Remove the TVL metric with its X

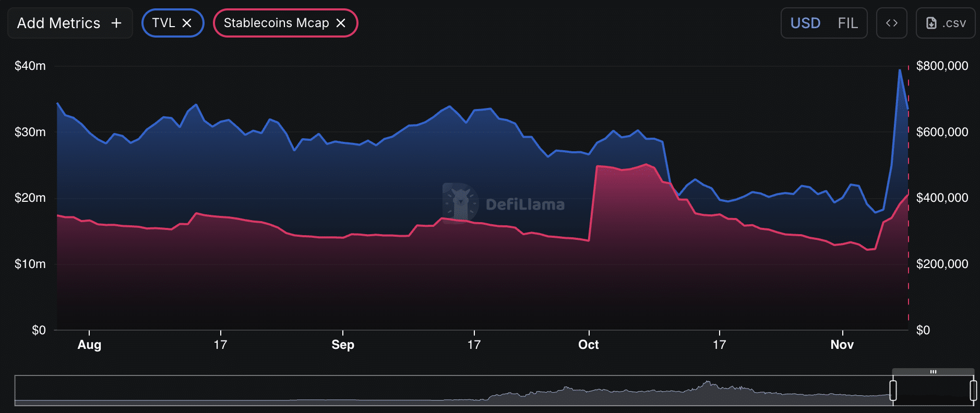tap(187, 23)
